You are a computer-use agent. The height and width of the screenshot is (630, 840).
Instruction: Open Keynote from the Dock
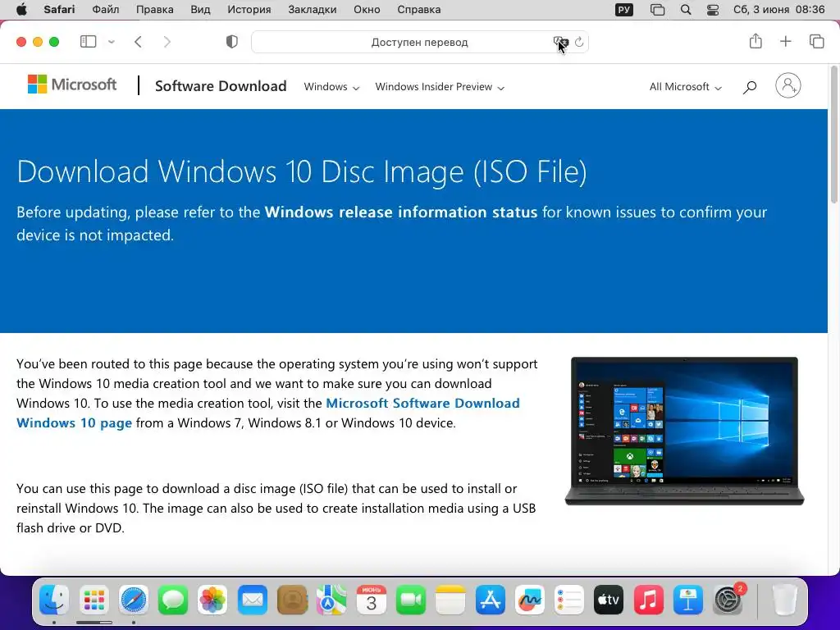click(688, 600)
